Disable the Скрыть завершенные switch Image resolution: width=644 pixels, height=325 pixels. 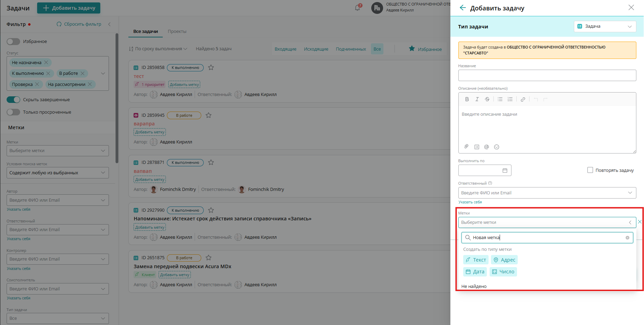tap(14, 100)
